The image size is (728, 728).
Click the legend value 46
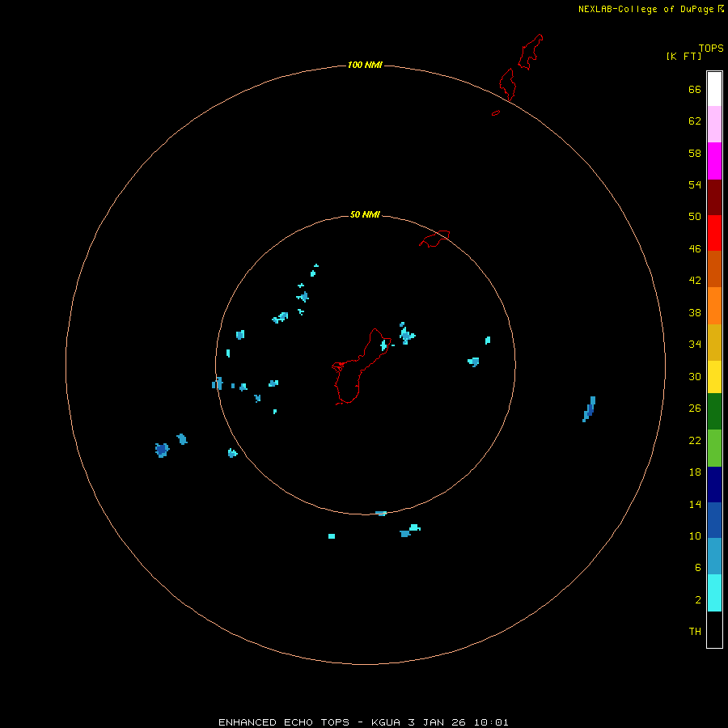pyautogui.click(x=695, y=249)
